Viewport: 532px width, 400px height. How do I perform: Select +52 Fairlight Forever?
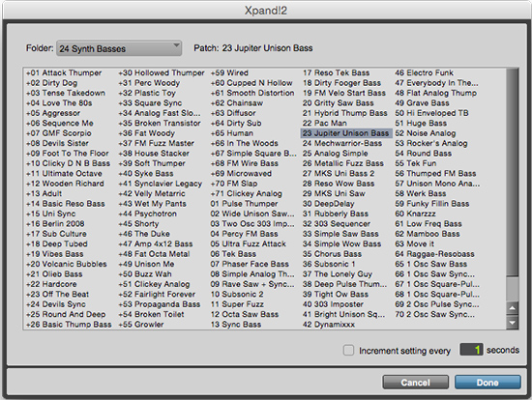click(157, 295)
